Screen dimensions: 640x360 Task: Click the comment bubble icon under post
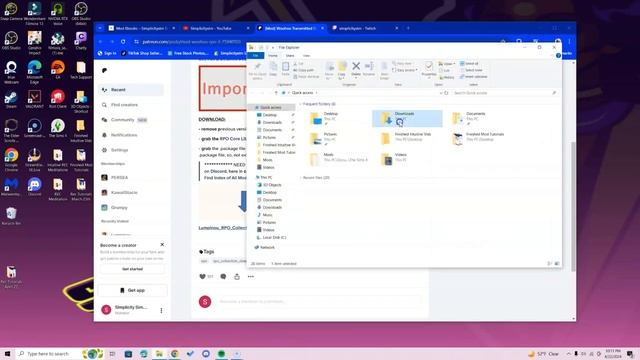[223, 276]
